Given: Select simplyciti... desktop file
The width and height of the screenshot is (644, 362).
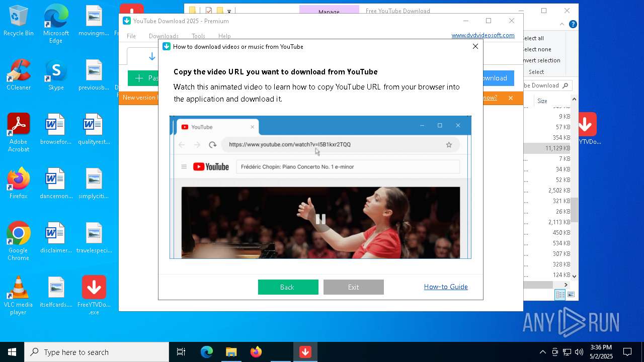Looking at the screenshot, I should coord(94,184).
